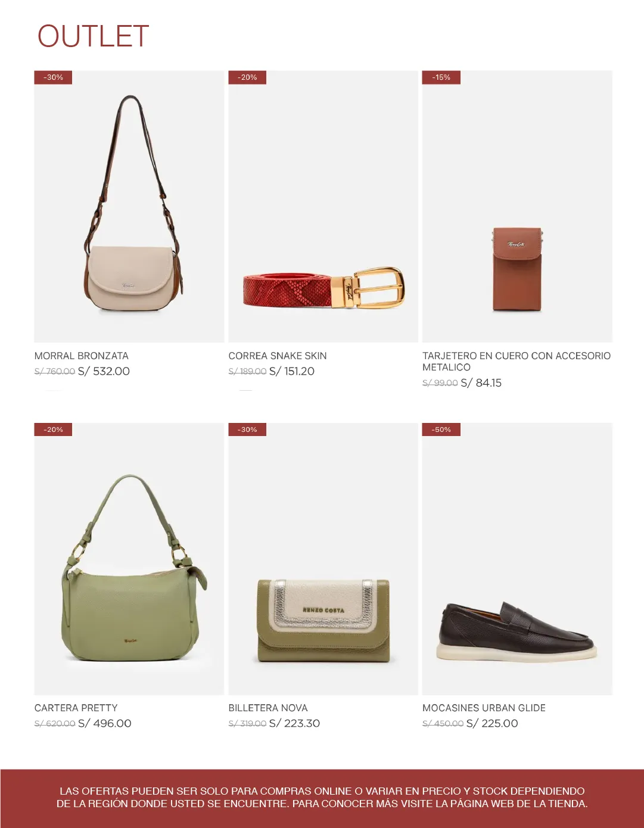This screenshot has width=644, height=828.
Task: Open the CORREA SNAKE SKIN product title
Action: coord(278,356)
